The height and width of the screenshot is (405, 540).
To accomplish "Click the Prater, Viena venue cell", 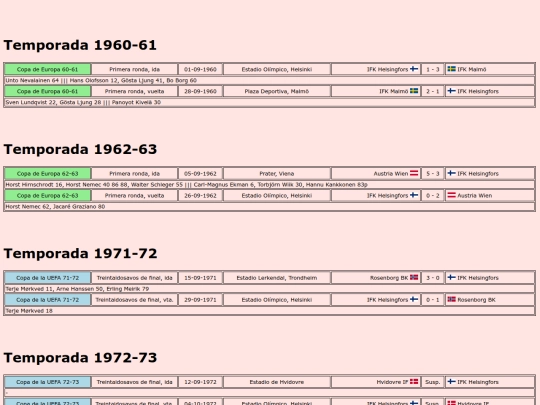I will (277, 174).
